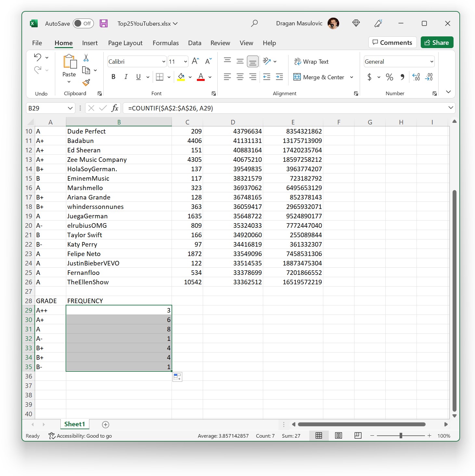Apply top vertical alignment
This screenshot has width=475, height=476.
[x=227, y=61]
